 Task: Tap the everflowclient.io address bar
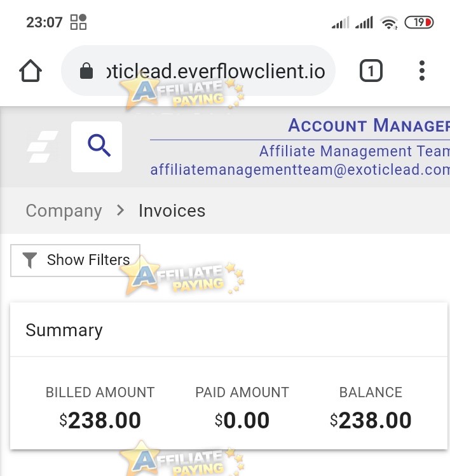198,71
